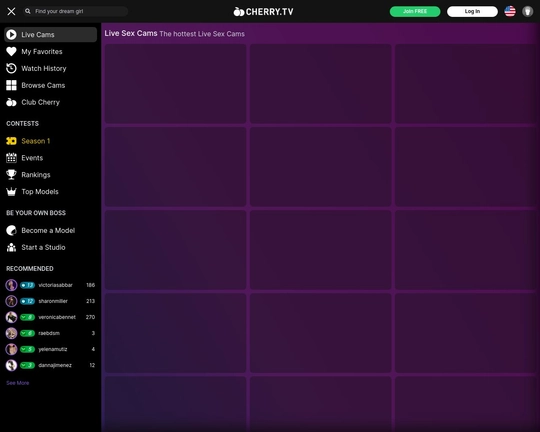Click the Events calendar icon
The width and height of the screenshot is (540, 432).
(x=11, y=158)
